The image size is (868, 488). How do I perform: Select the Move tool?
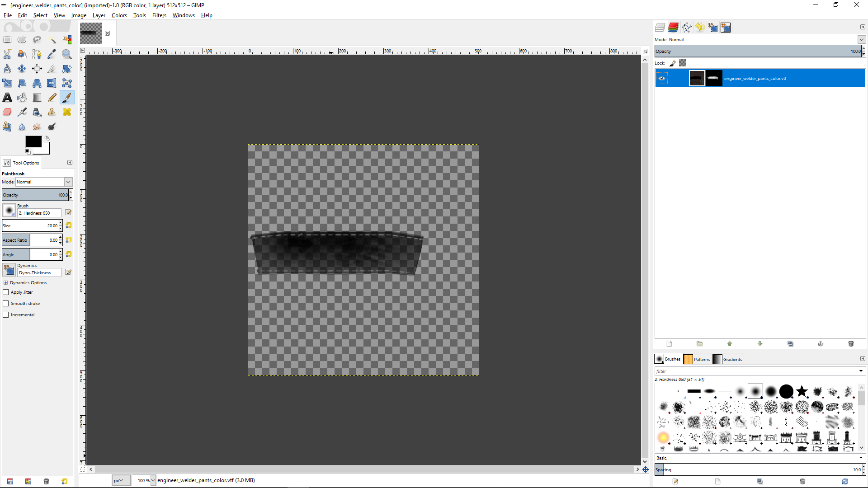[x=22, y=69]
